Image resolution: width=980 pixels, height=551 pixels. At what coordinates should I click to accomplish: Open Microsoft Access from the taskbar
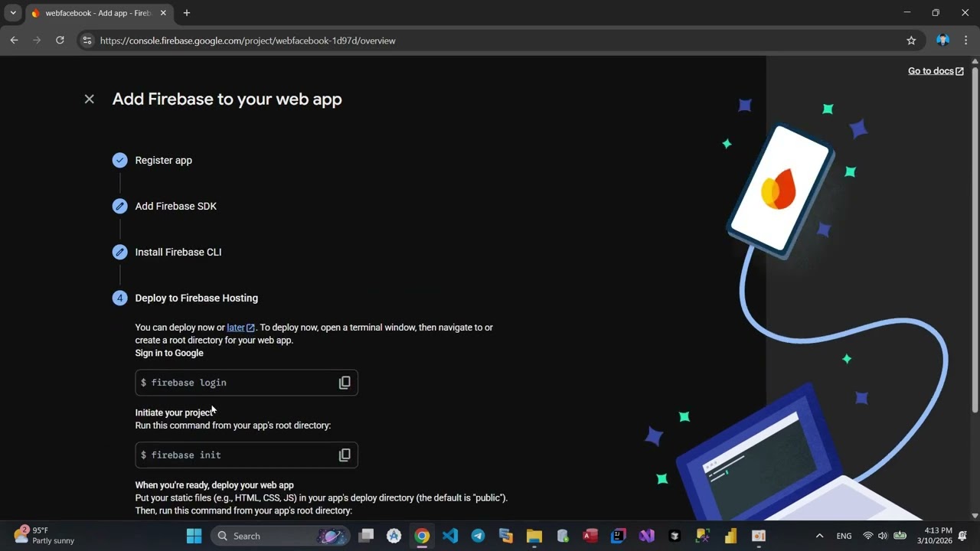(x=590, y=536)
